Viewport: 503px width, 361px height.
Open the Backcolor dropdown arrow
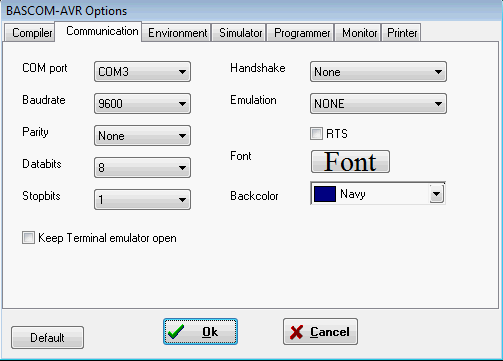437,194
